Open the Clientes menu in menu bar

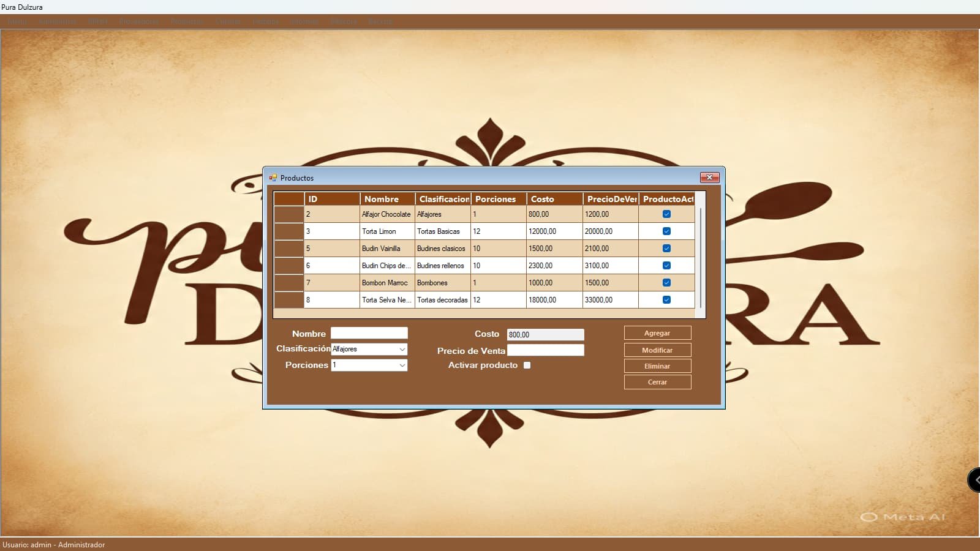click(228, 21)
